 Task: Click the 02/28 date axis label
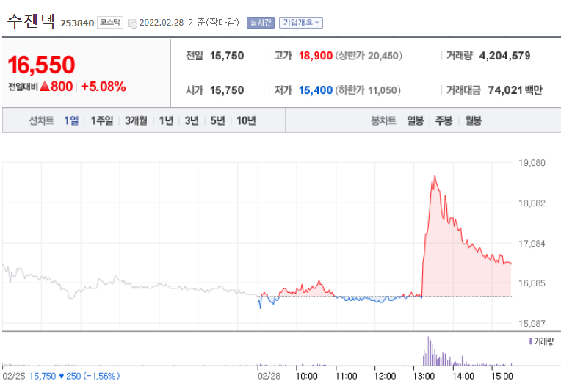click(x=269, y=377)
